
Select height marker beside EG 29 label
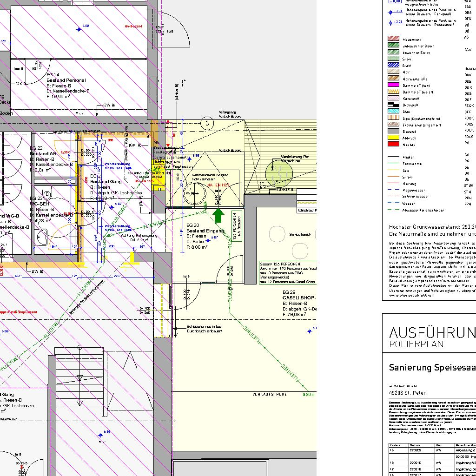click(310, 331)
